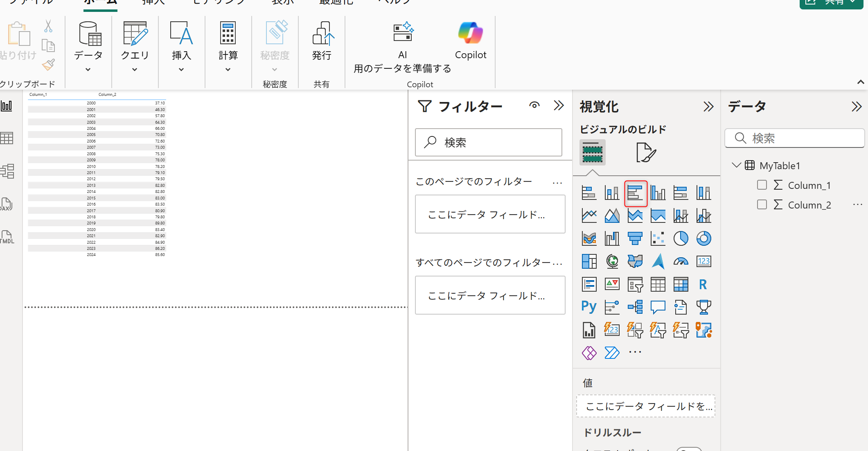This screenshot has width=868, height=451.
Task: Click the Data pane search field
Action: (795, 138)
